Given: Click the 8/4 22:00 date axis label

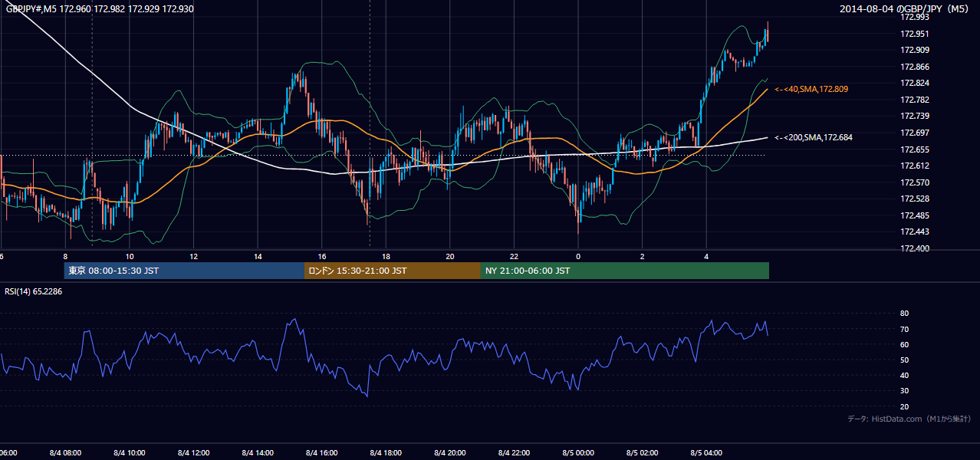Looking at the screenshot, I should 514,452.
